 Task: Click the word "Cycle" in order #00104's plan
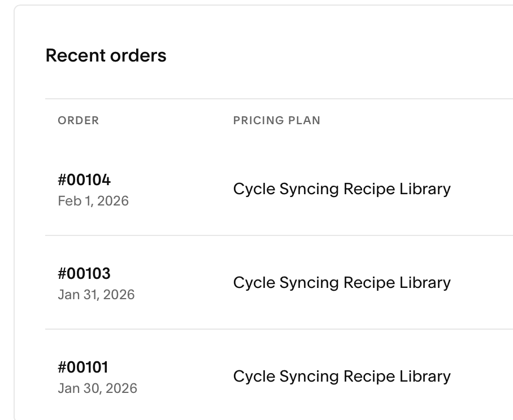coord(254,189)
